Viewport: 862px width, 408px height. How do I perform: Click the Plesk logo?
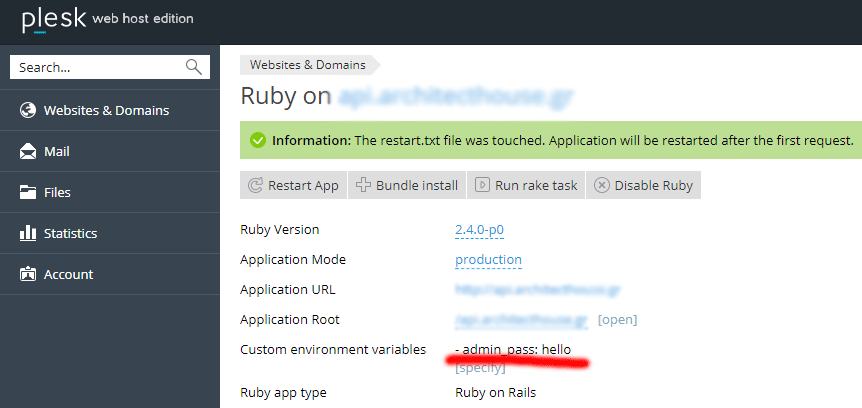[53, 19]
